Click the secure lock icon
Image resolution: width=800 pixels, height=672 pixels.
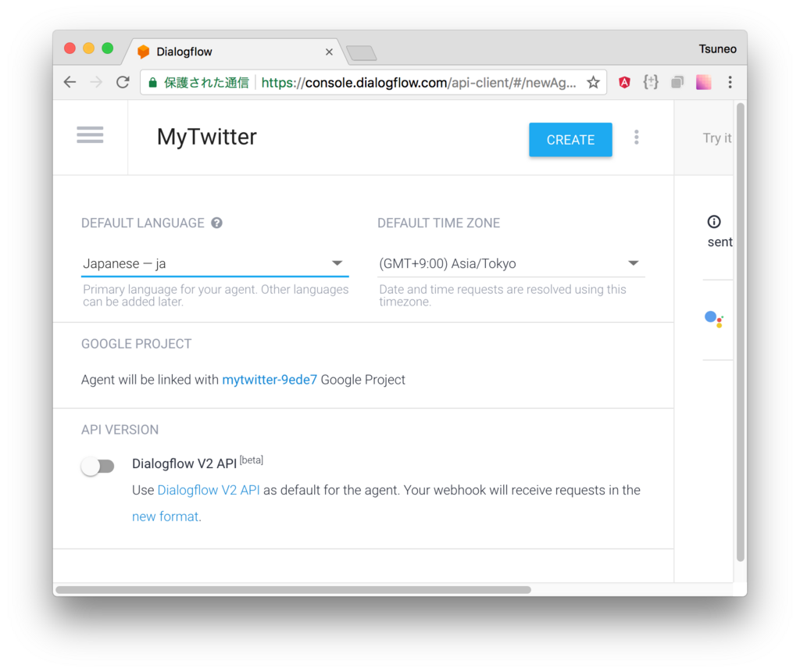click(x=152, y=82)
